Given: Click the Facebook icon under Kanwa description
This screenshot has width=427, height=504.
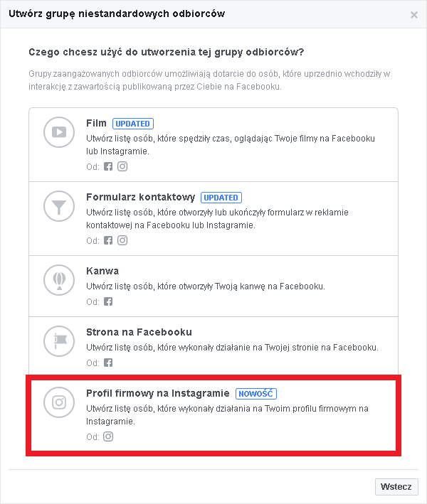Looking at the screenshot, I should click(x=108, y=301).
